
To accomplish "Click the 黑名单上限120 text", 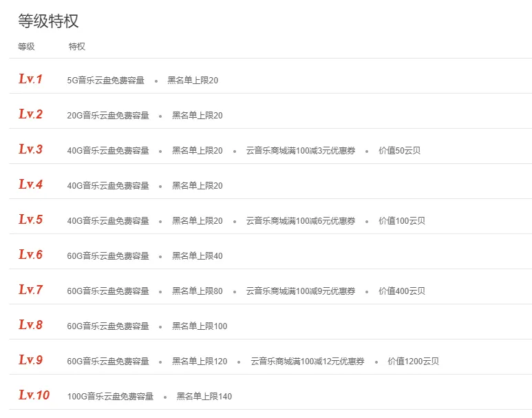I will point(200,362).
